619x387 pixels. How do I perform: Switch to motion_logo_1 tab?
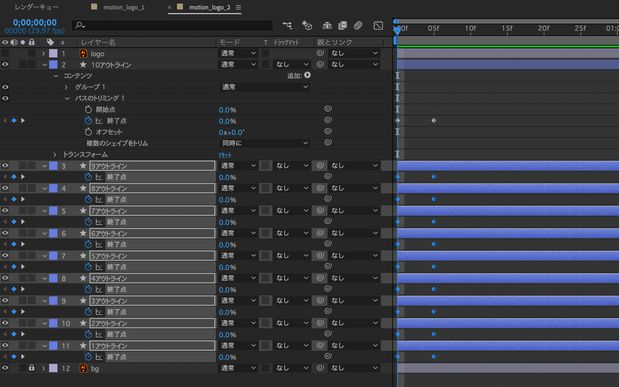(124, 7)
